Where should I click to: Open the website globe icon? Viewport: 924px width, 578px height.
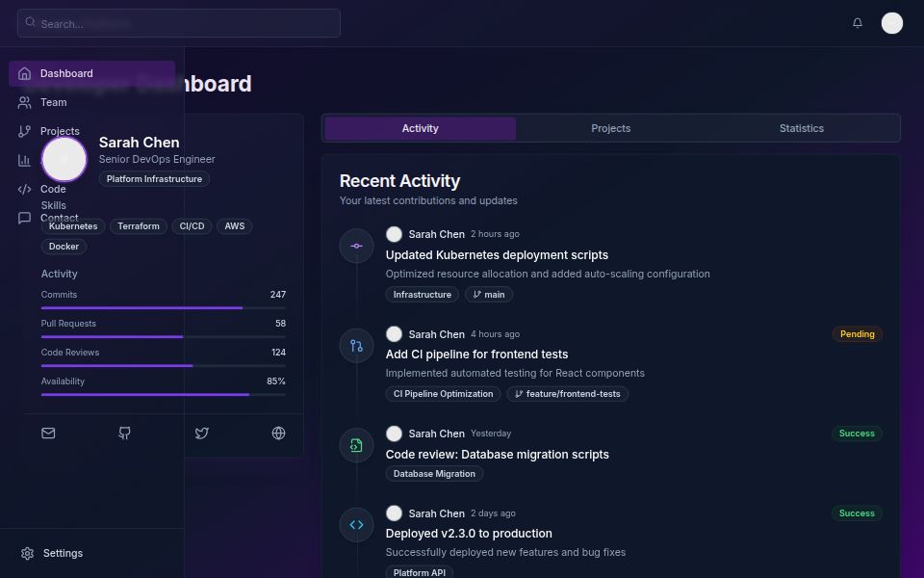278,433
